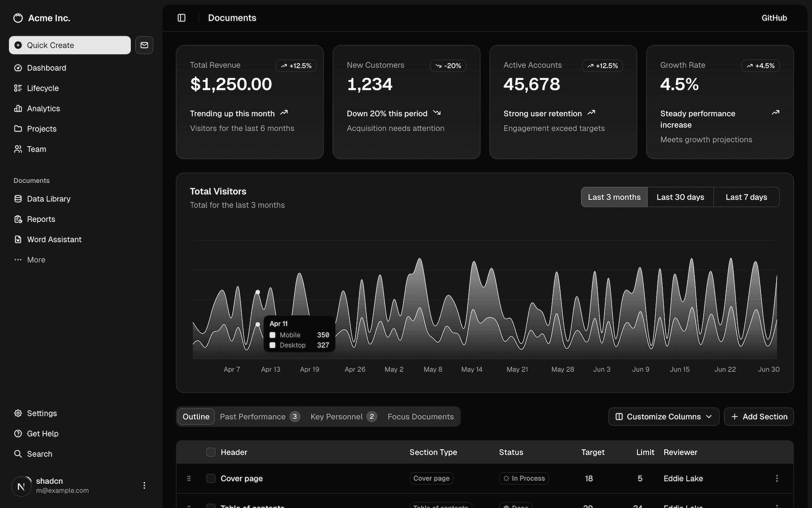Select the Last 30 days range
This screenshot has width=812, height=508.
680,197
